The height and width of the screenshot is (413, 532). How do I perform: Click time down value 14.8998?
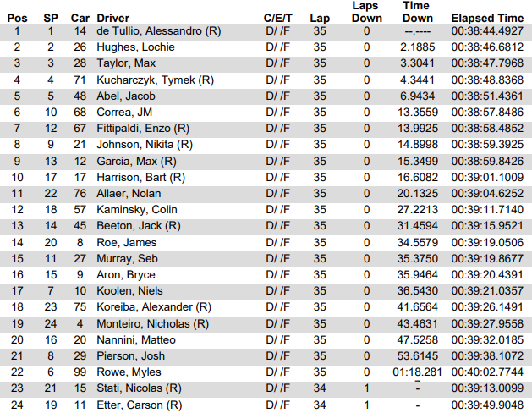point(418,145)
